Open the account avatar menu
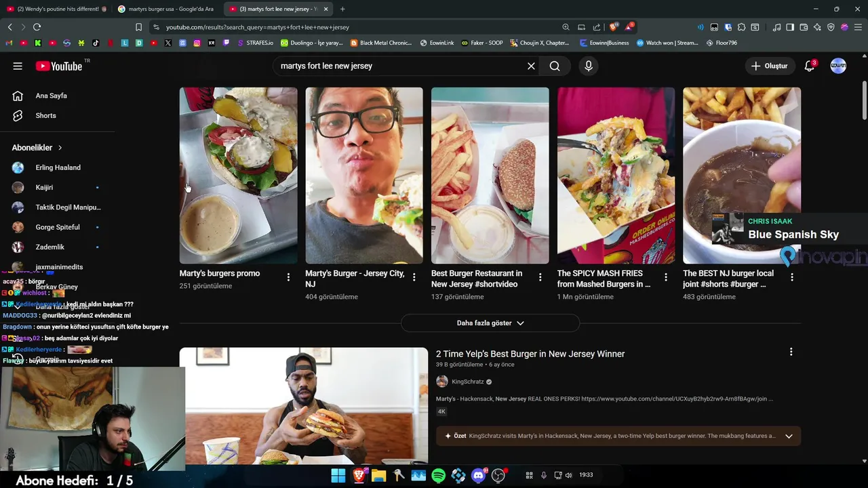 point(838,66)
